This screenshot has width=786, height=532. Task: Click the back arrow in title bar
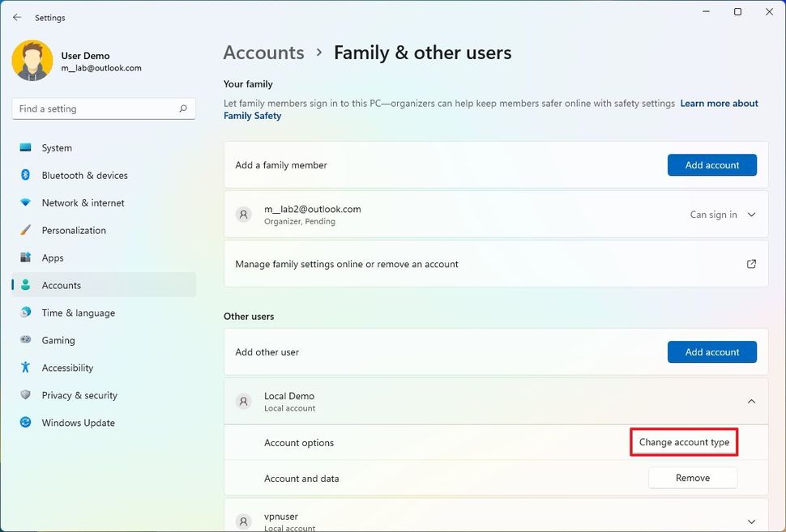pyautogui.click(x=17, y=17)
